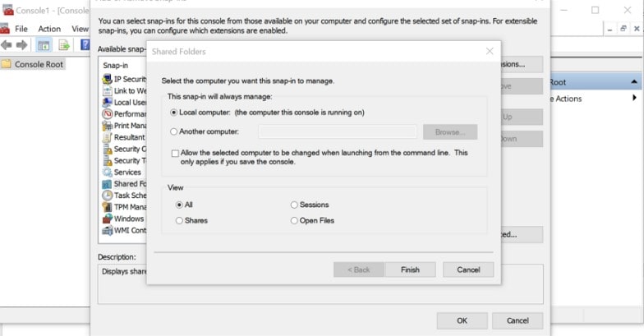The width and height of the screenshot is (644, 336).
Task: Choose the Open Files view option
Action: tap(294, 220)
